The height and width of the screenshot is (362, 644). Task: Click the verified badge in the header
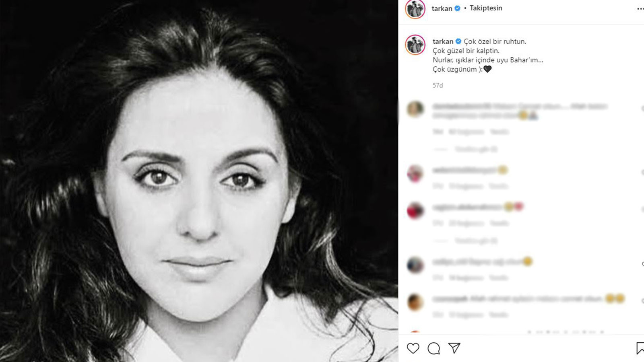(x=457, y=8)
